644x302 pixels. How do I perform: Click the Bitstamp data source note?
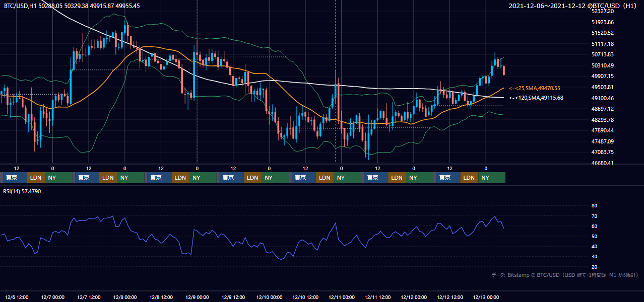coord(565,275)
